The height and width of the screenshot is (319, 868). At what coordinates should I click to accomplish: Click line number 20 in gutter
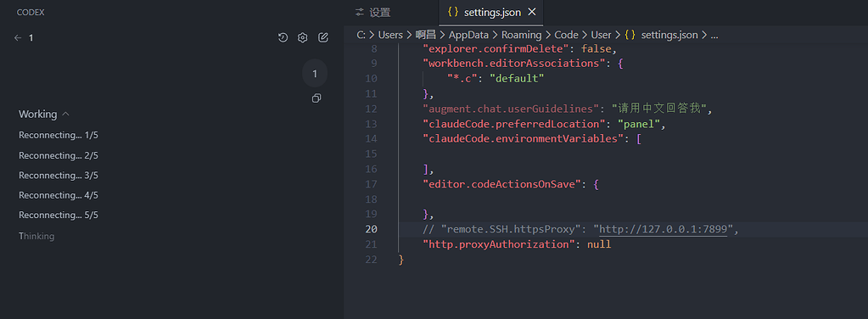click(x=371, y=229)
